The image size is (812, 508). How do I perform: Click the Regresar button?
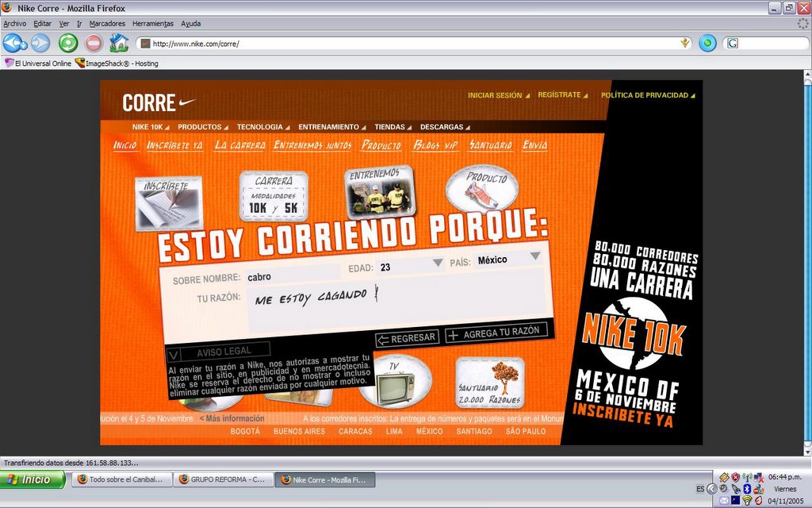(407, 339)
